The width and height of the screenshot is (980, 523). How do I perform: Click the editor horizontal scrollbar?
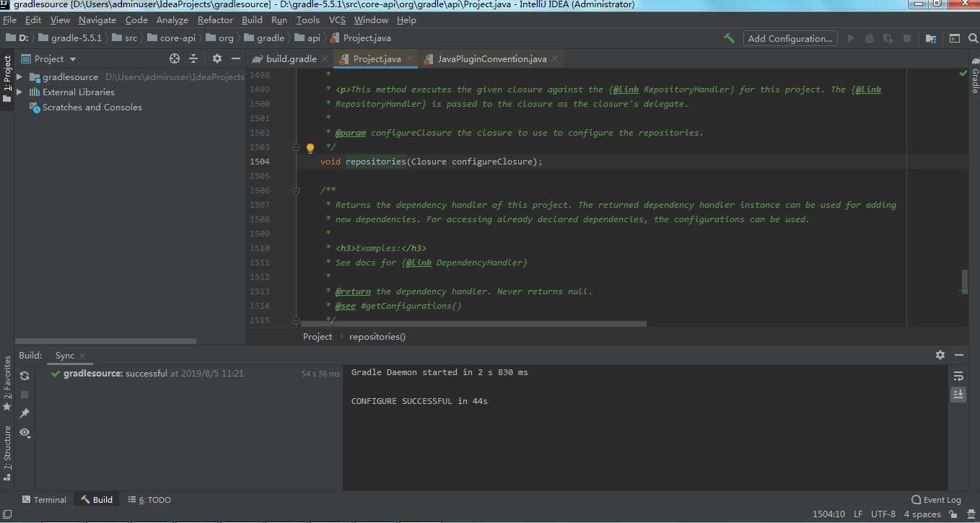coord(473,324)
